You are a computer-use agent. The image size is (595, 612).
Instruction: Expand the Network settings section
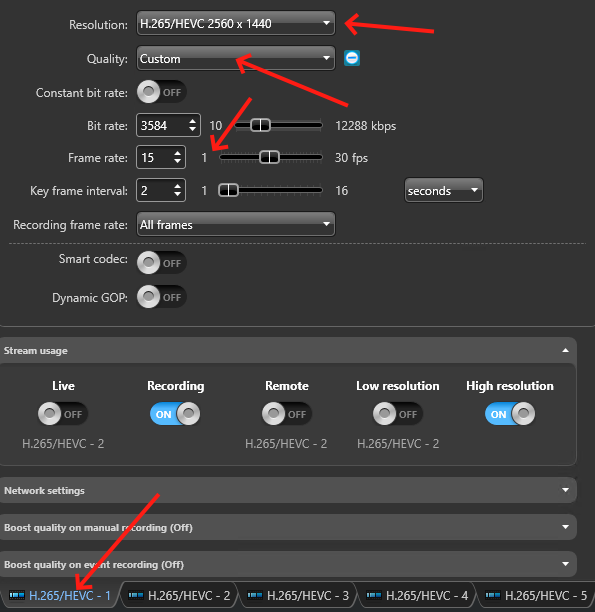click(565, 490)
